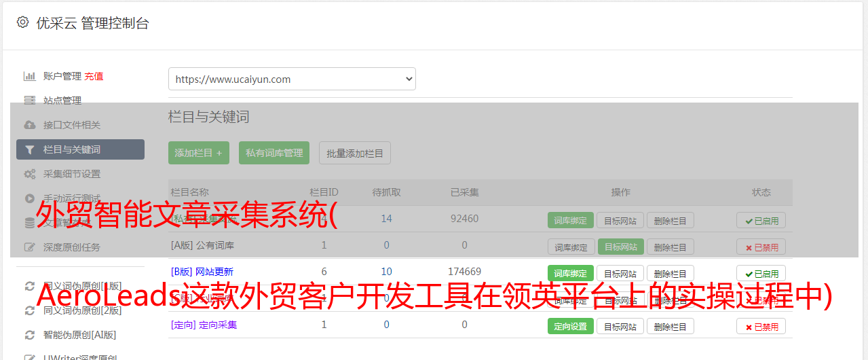Screen dimensions: 868x360
Task: Click the 已采集 value 174669
Action: pyautogui.click(x=465, y=272)
